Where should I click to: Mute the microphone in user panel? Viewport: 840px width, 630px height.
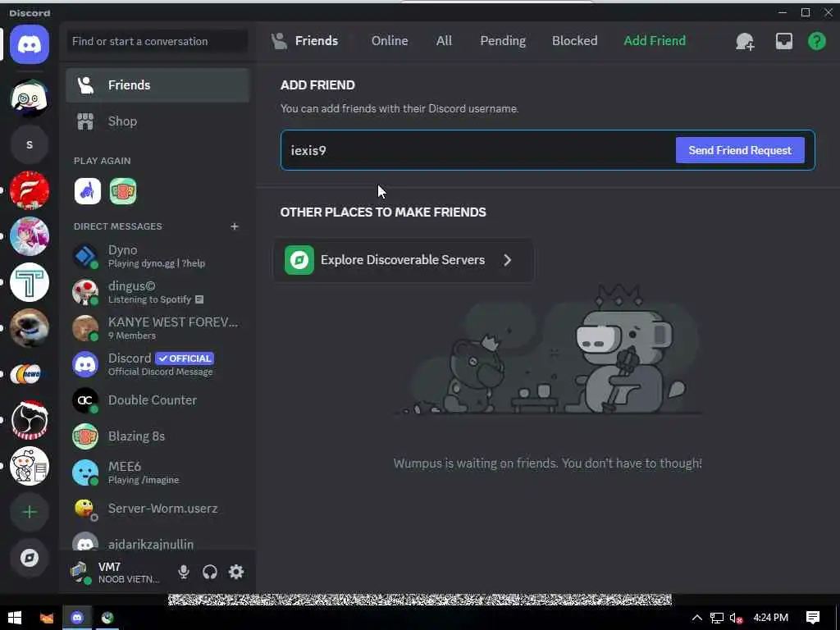coord(184,572)
